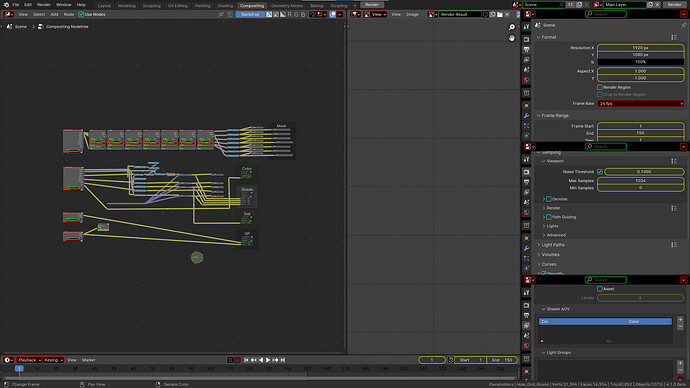The height and width of the screenshot is (388, 690).
Task: Collapse the Frame Range panel
Action: pyautogui.click(x=539, y=115)
